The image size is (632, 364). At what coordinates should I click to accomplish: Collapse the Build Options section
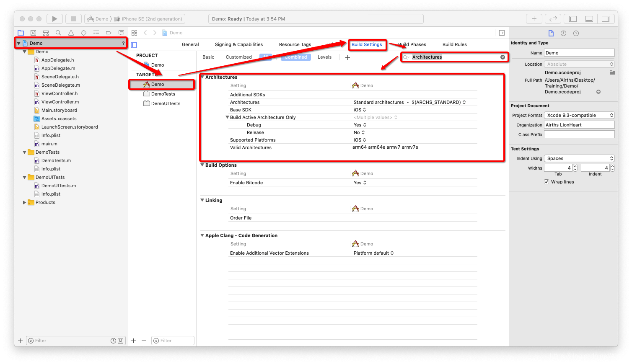(x=202, y=165)
